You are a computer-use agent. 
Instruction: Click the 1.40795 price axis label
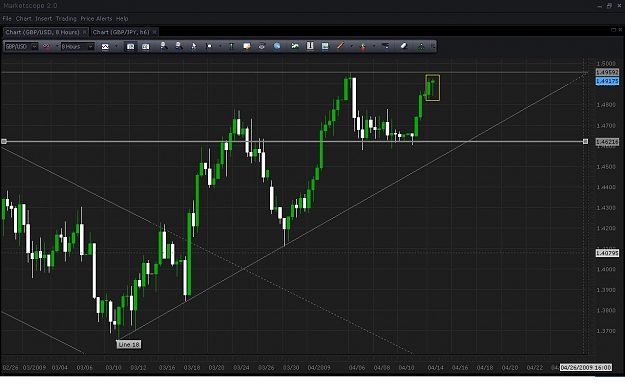point(607,253)
